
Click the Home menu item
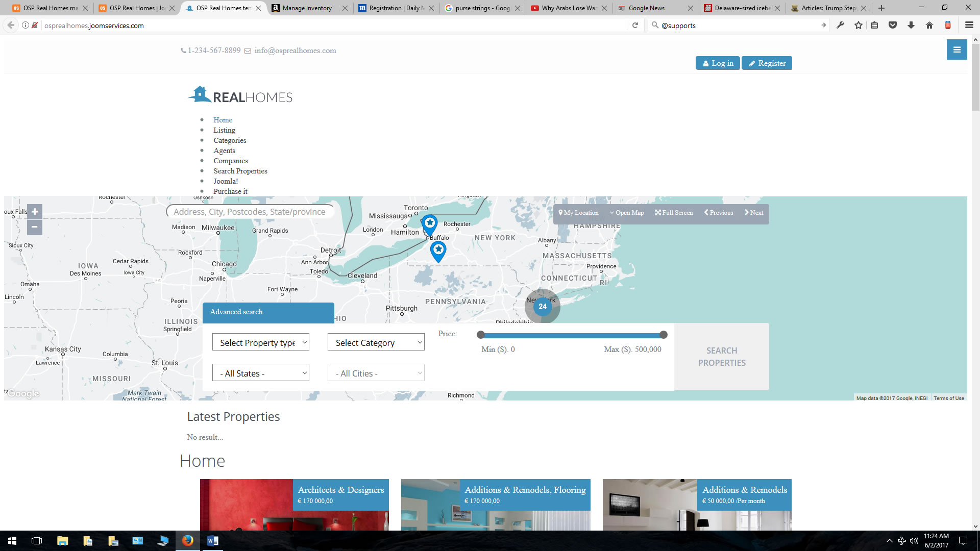coord(223,120)
